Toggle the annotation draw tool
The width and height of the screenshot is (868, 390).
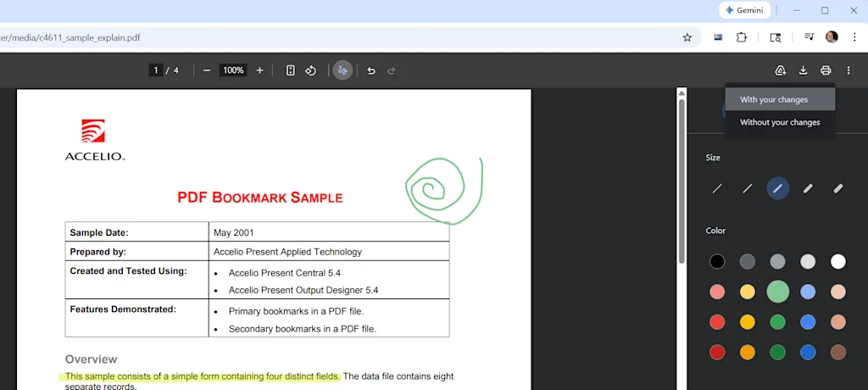tap(342, 70)
